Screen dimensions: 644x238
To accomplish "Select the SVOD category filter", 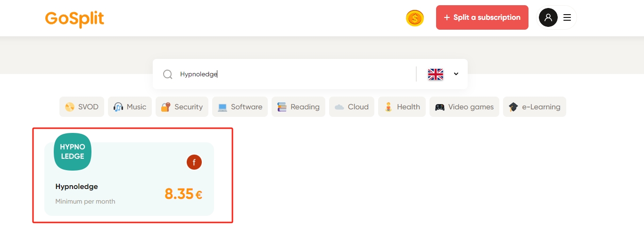I will click(x=82, y=107).
